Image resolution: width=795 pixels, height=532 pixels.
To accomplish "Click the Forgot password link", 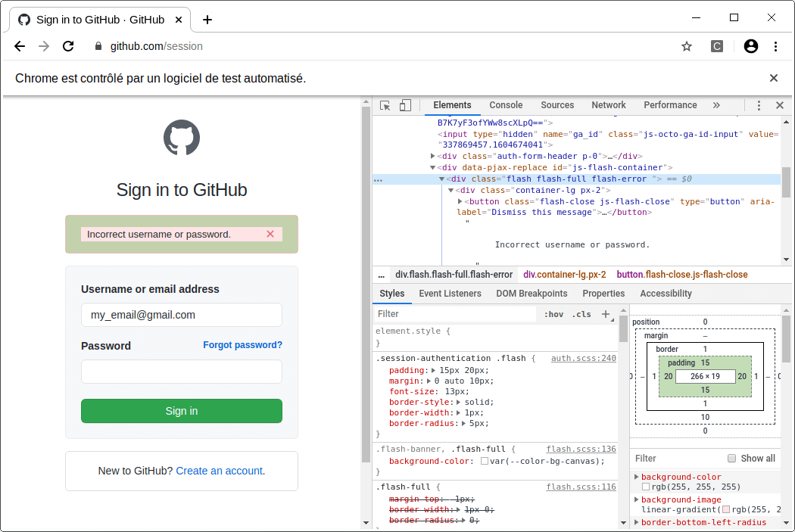I will [x=242, y=345].
